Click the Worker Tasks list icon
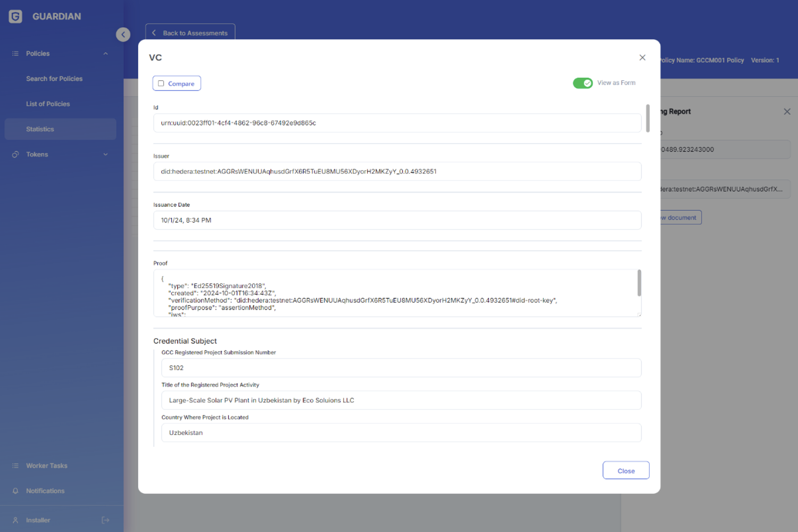 pos(15,466)
